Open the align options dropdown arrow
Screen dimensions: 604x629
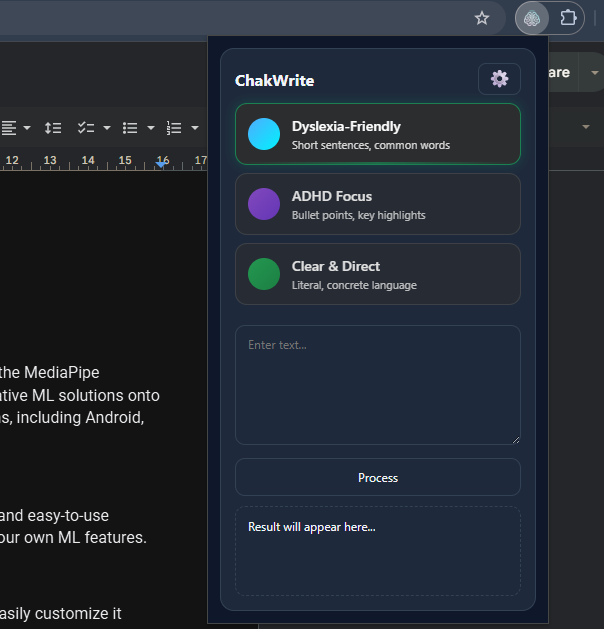27,128
